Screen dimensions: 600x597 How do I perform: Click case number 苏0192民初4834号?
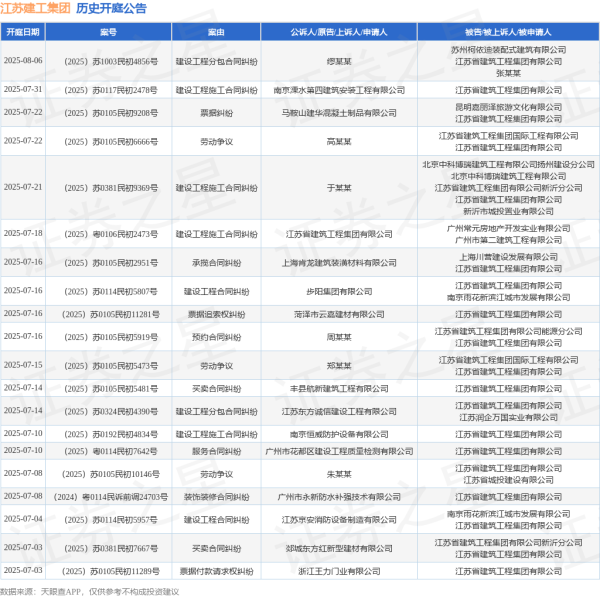(111, 434)
